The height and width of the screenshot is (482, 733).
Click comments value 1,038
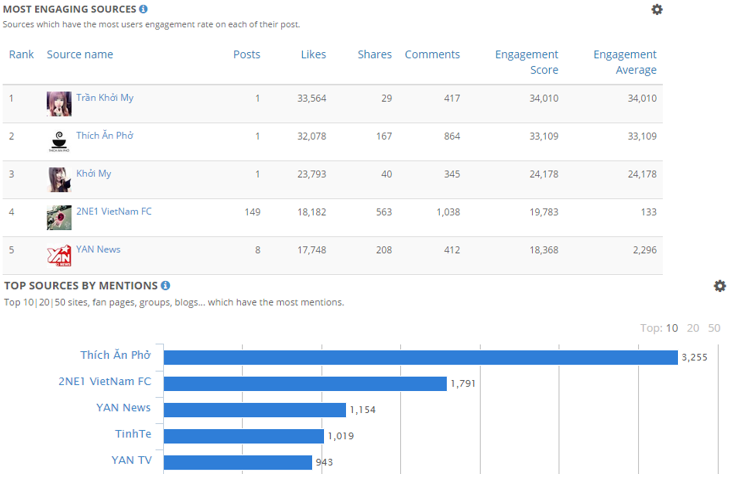tap(448, 212)
